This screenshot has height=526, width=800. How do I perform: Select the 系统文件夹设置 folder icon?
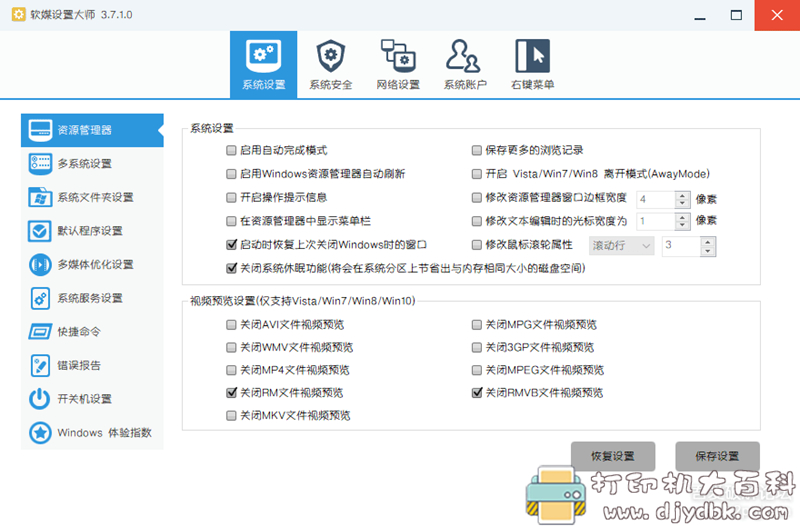click(x=40, y=197)
